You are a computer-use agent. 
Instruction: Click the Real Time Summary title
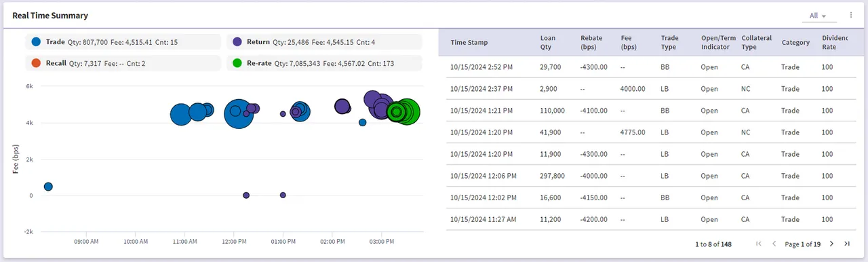click(x=50, y=15)
